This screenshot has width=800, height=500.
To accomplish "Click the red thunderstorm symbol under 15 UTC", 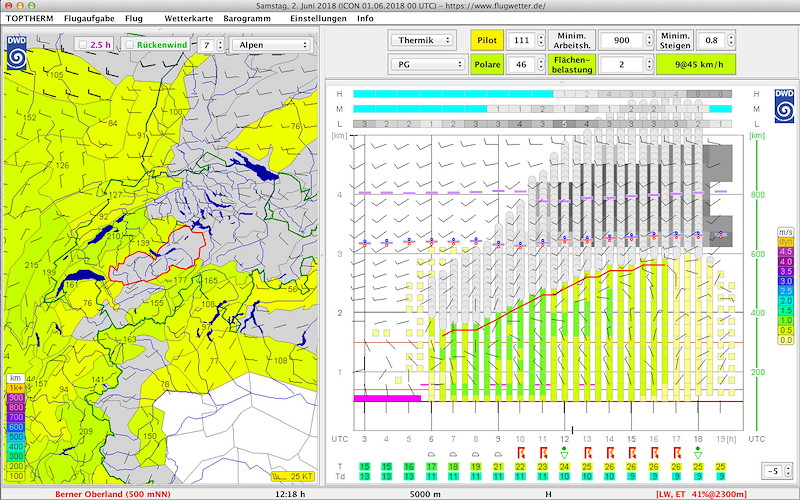I will 632,453.
